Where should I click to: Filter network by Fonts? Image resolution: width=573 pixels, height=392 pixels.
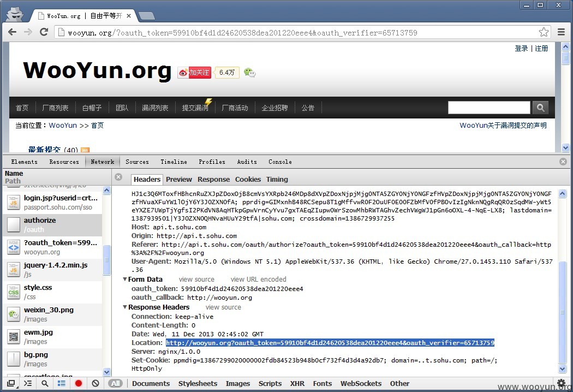[x=323, y=383]
